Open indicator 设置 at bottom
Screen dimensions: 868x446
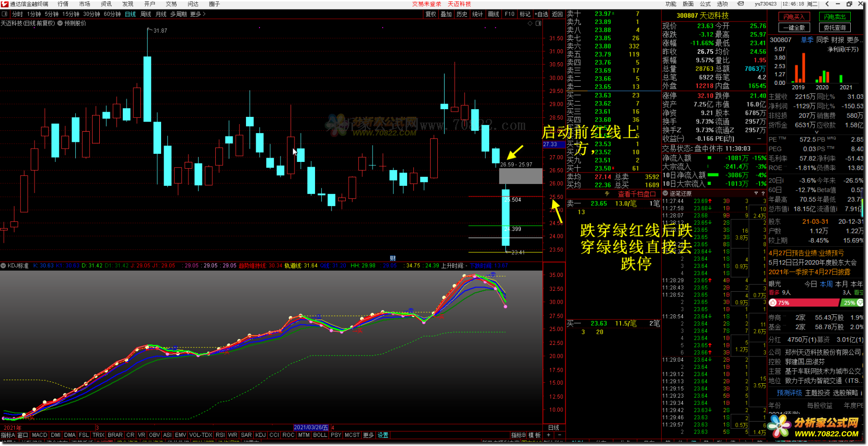383,435
